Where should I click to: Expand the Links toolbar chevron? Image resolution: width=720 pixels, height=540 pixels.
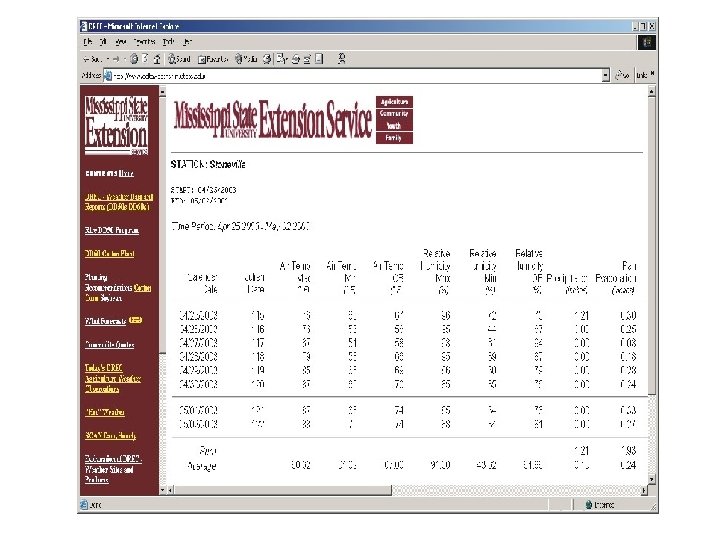[x=652, y=73]
